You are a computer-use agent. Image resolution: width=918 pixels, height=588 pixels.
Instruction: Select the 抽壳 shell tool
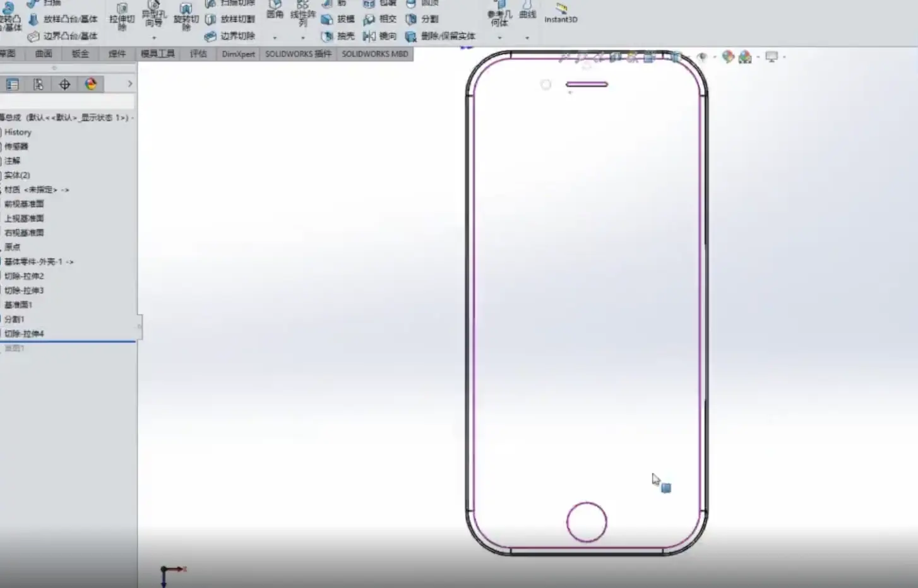(x=338, y=37)
